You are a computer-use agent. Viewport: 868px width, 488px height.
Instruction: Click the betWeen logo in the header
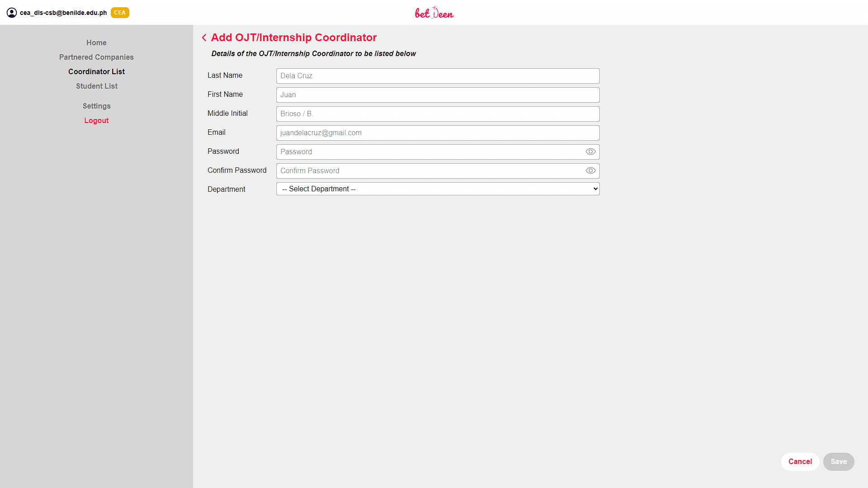point(434,13)
